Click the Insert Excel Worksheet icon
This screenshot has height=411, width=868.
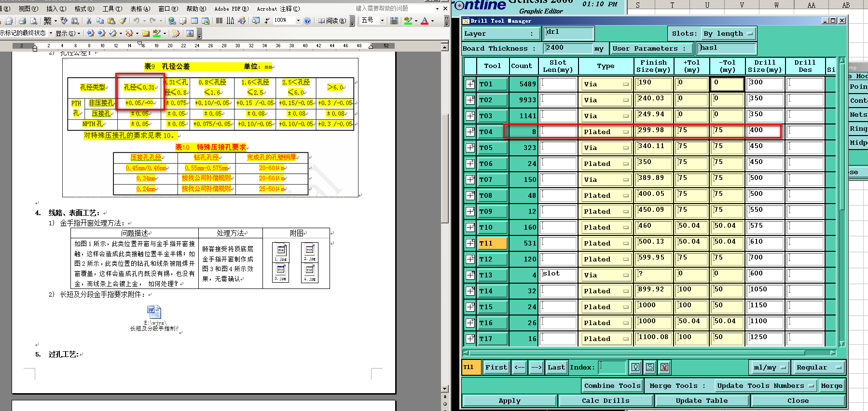(206, 21)
